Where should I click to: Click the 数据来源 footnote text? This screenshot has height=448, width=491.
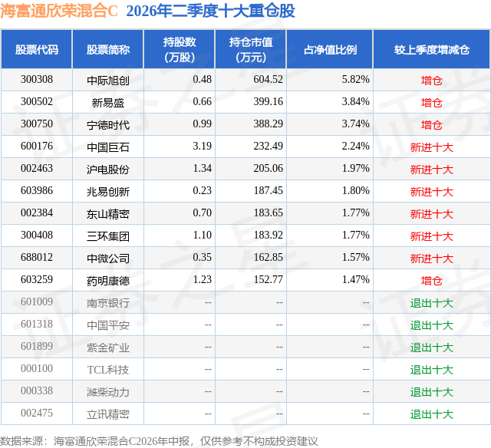tap(159, 441)
